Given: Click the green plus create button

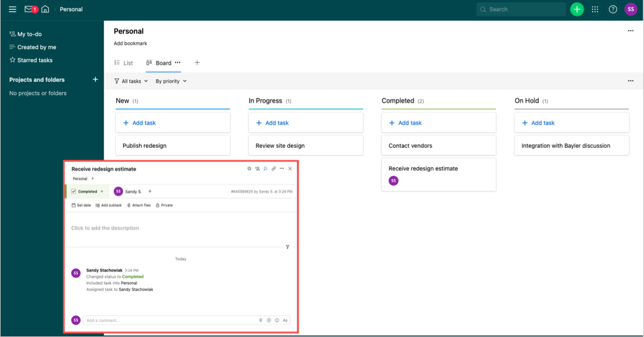Looking at the screenshot, I should pyautogui.click(x=577, y=9).
